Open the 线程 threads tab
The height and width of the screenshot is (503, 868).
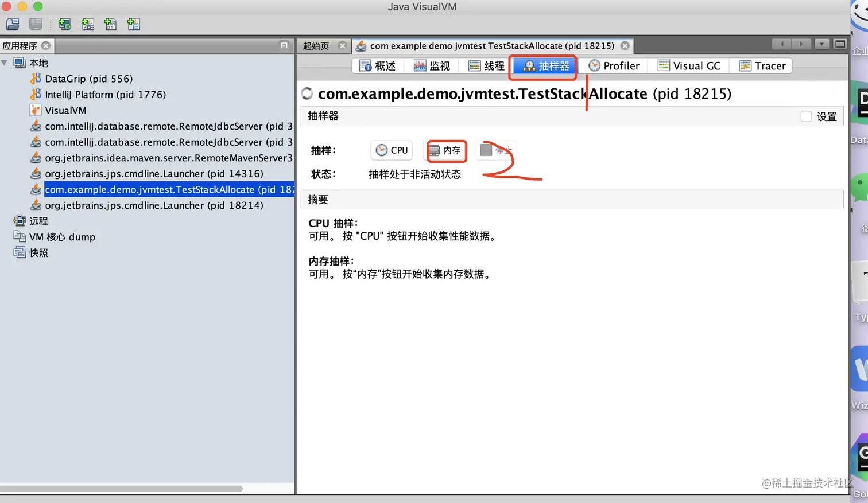[x=486, y=66]
